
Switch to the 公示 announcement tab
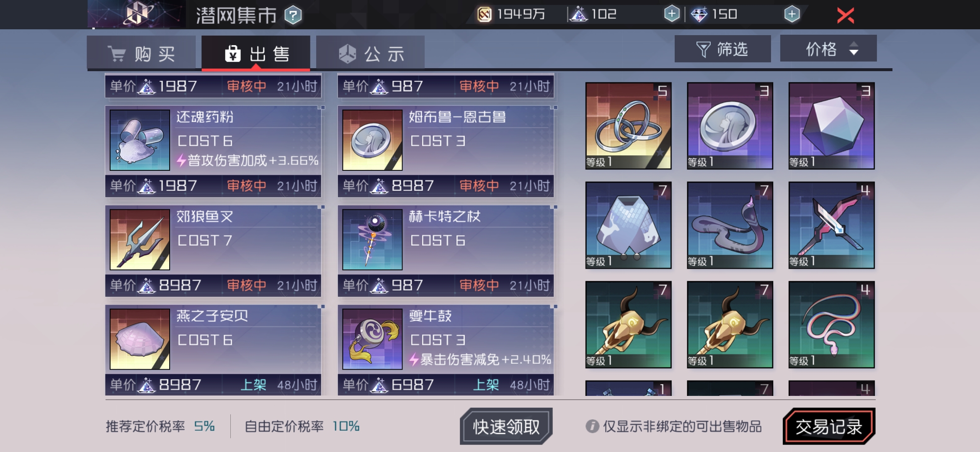[371, 53]
